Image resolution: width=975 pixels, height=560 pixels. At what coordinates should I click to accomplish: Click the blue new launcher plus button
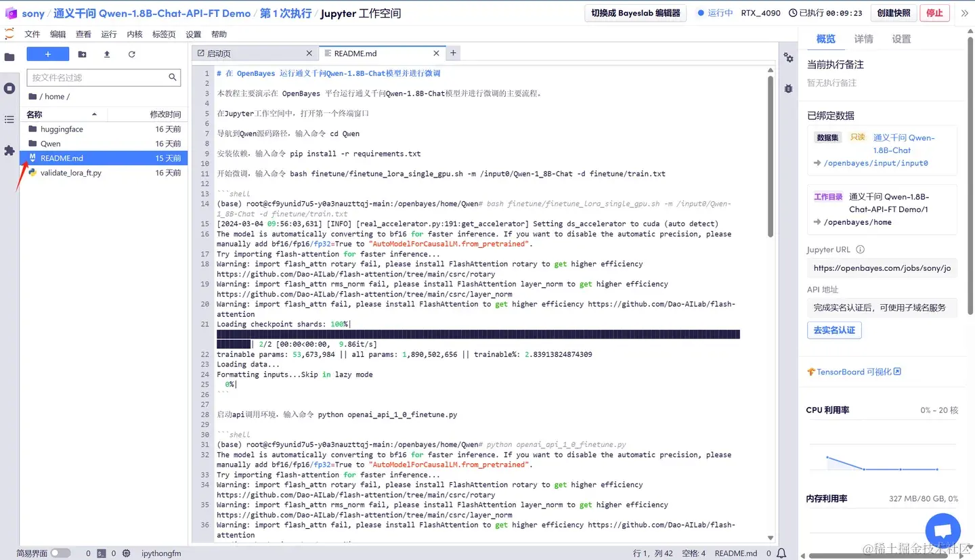click(x=48, y=54)
